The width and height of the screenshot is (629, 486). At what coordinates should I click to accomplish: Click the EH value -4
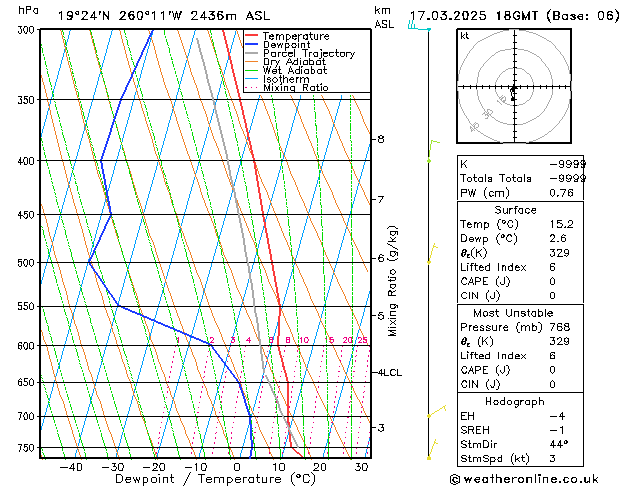pos(557,416)
